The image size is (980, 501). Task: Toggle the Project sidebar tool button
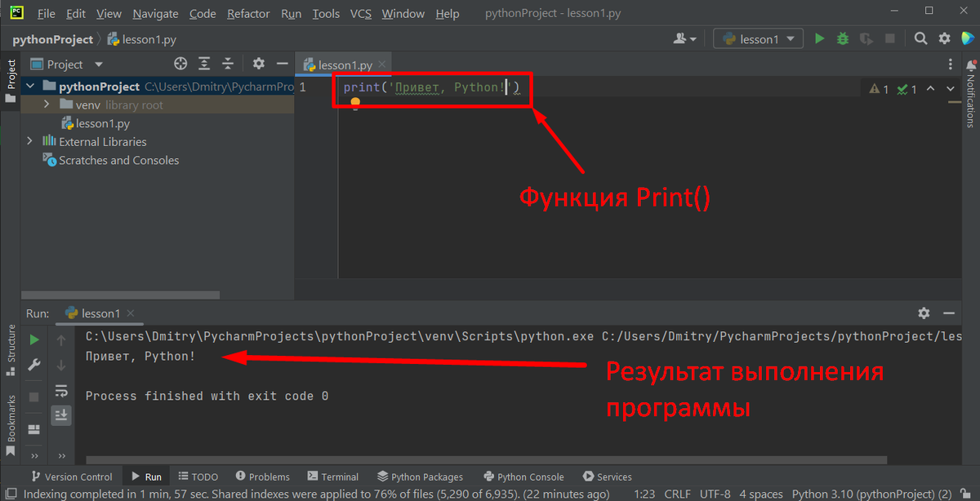(11, 80)
